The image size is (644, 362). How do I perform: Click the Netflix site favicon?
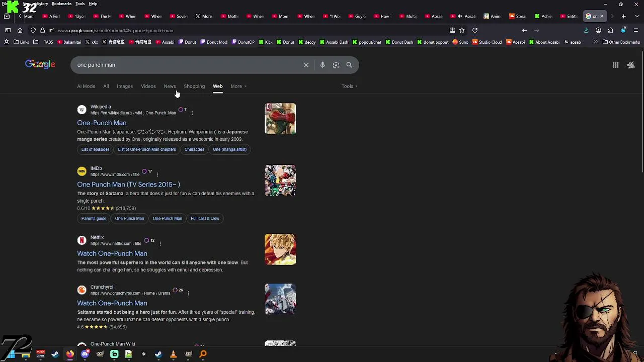point(82,240)
